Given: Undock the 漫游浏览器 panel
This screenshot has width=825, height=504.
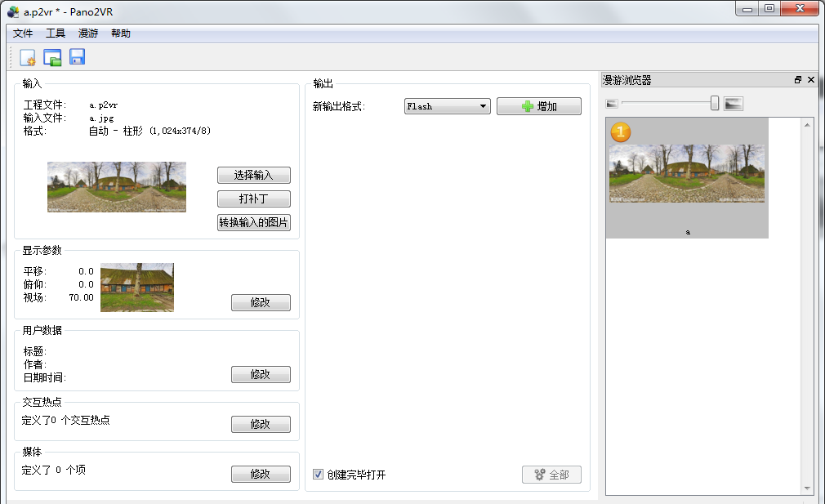Looking at the screenshot, I should click(798, 80).
